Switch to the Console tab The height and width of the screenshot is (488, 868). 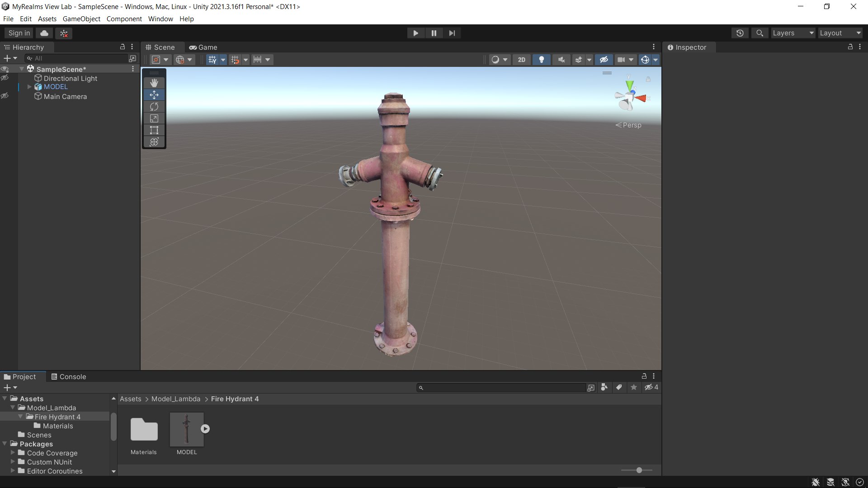point(69,376)
